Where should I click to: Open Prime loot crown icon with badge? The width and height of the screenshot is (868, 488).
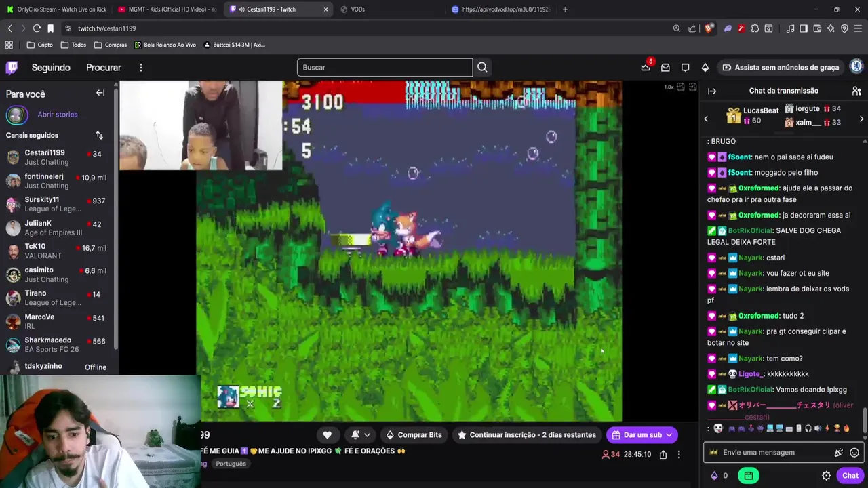tap(646, 67)
